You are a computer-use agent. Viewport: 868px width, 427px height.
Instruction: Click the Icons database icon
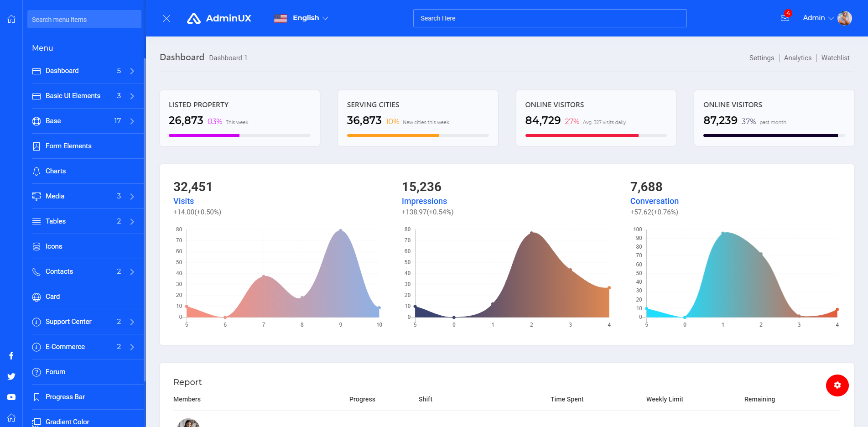(x=36, y=247)
